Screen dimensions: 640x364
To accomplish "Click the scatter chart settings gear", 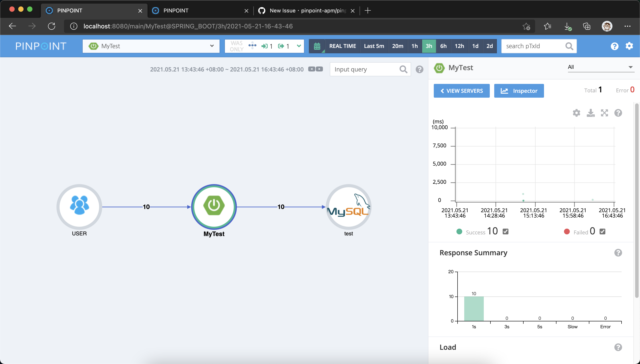I will pyautogui.click(x=576, y=113).
